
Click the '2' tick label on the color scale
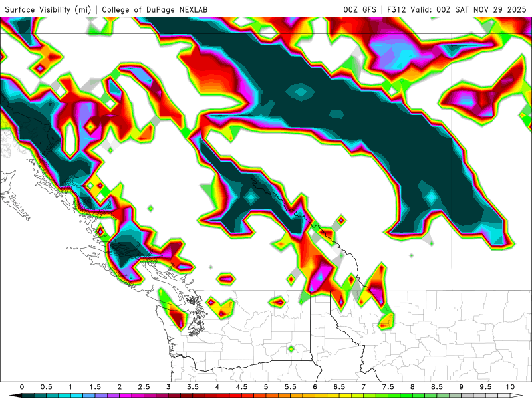tap(120, 387)
